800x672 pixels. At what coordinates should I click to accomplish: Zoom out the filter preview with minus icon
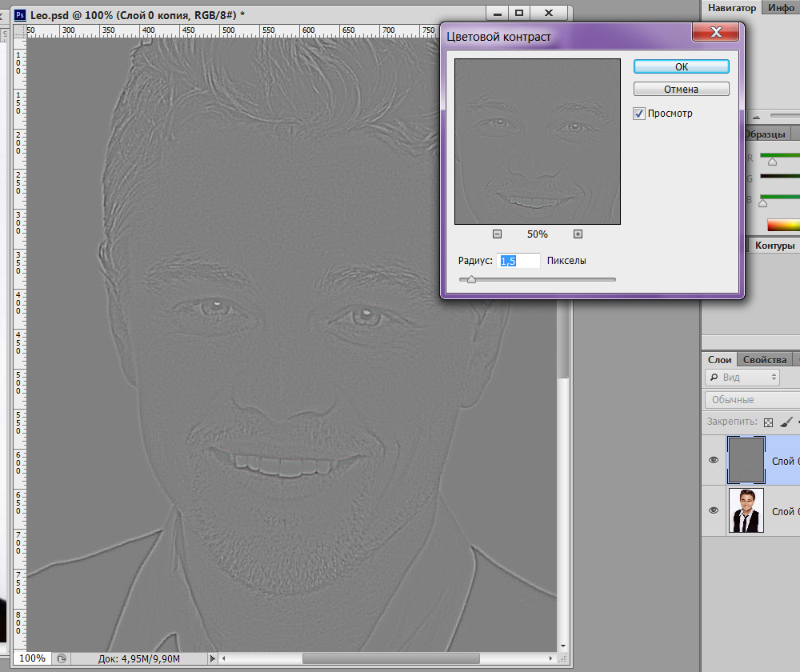pyautogui.click(x=497, y=234)
